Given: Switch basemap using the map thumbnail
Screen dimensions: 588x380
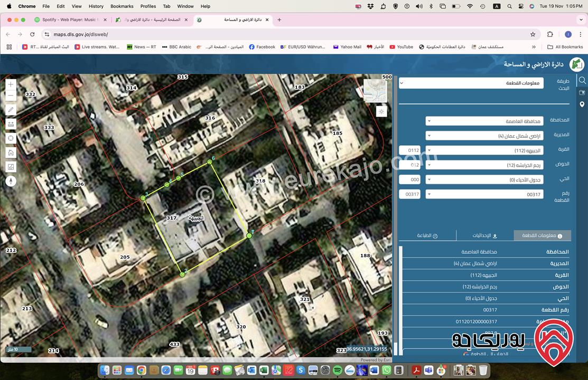Looking at the screenshot, I should point(375,90).
